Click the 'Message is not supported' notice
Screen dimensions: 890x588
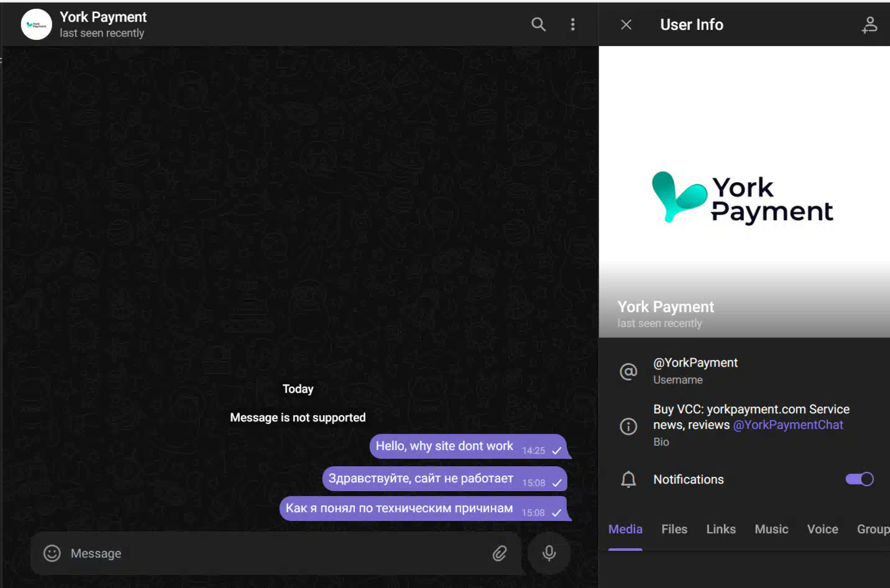click(298, 418)
